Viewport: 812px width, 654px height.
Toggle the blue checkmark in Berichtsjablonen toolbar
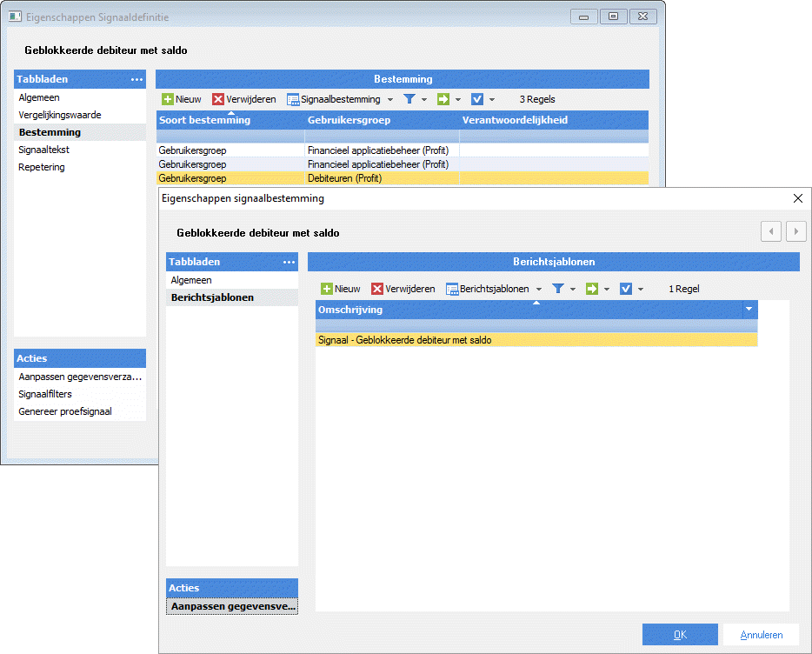(626, 289)
